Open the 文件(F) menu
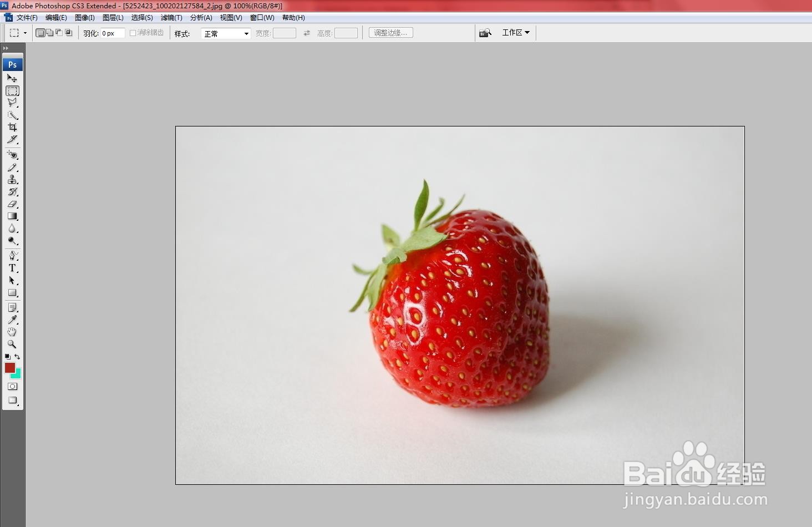812x527 pixels. (x=27, y=18)
